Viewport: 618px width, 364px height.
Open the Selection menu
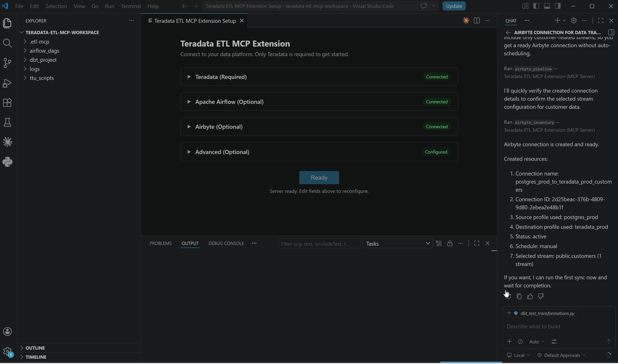pos(56,6)
